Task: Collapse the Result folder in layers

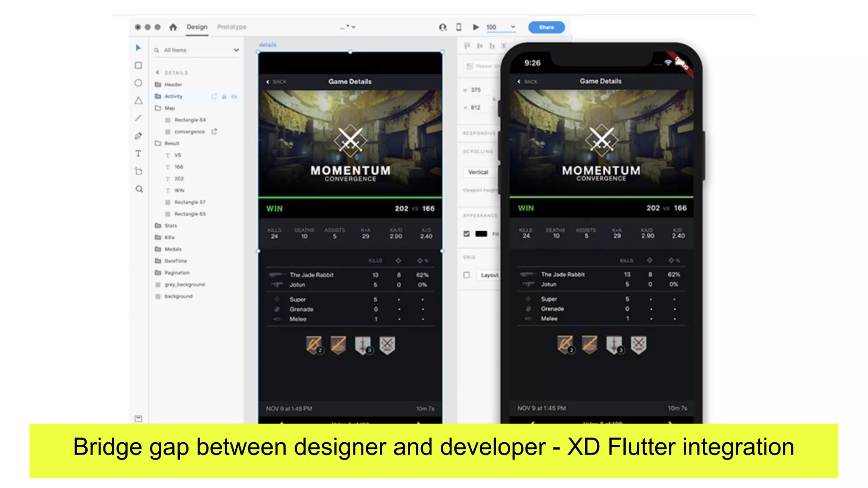Action: (158, 143)
